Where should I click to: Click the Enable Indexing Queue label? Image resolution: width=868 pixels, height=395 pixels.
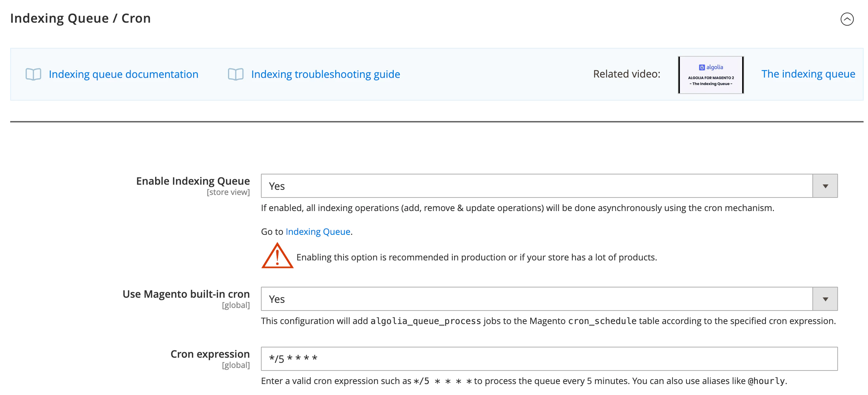[x=193, y=181]
